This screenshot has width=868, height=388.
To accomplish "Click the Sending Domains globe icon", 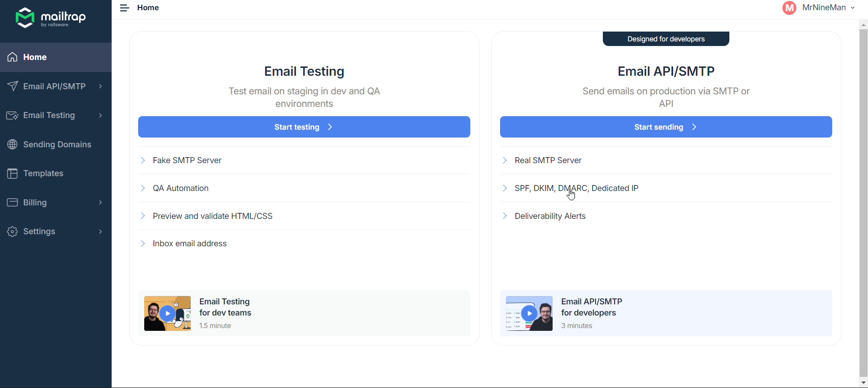I will click(13, 145).
